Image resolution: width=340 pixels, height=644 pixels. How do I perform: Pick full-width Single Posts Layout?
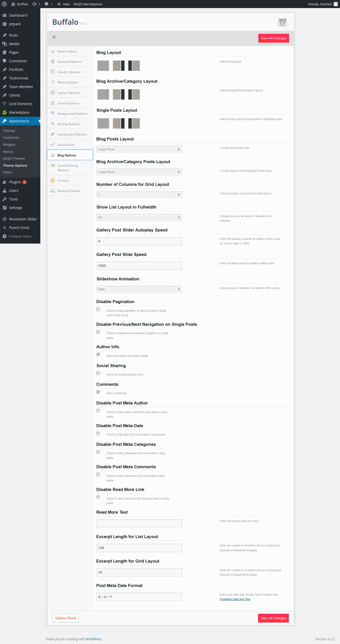(103, 123)
